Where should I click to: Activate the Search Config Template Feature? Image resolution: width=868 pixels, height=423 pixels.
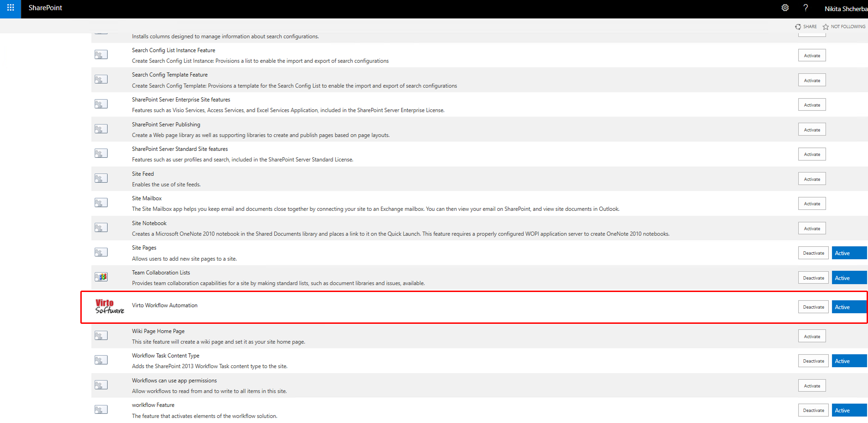[x=812, y=80]
